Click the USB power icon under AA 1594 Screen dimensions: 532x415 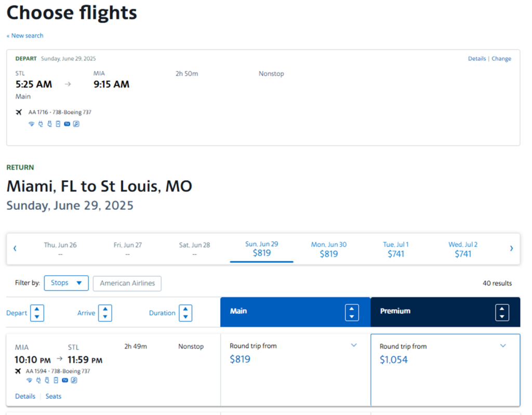pos(47,380)
